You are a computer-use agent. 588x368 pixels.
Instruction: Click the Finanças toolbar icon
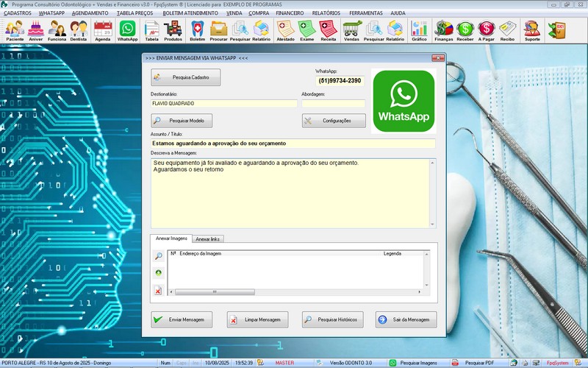(444, 29)
